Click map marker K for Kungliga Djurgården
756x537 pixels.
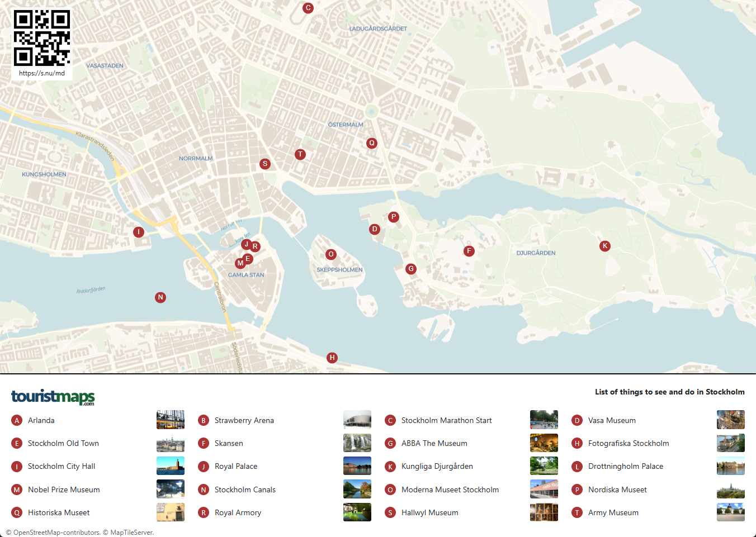coord(604,246)
